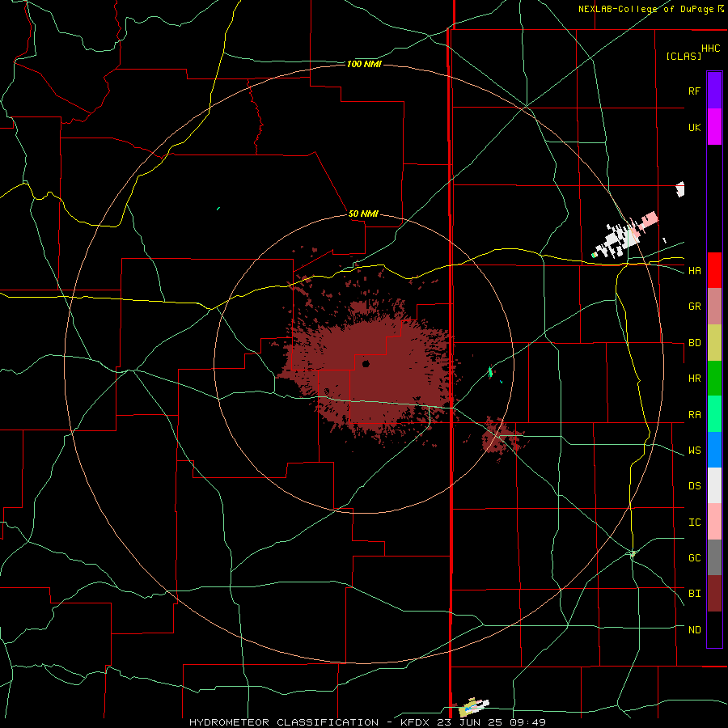
Task: Click the WS blue legend swatch
Action: click(x=714, y=450)
